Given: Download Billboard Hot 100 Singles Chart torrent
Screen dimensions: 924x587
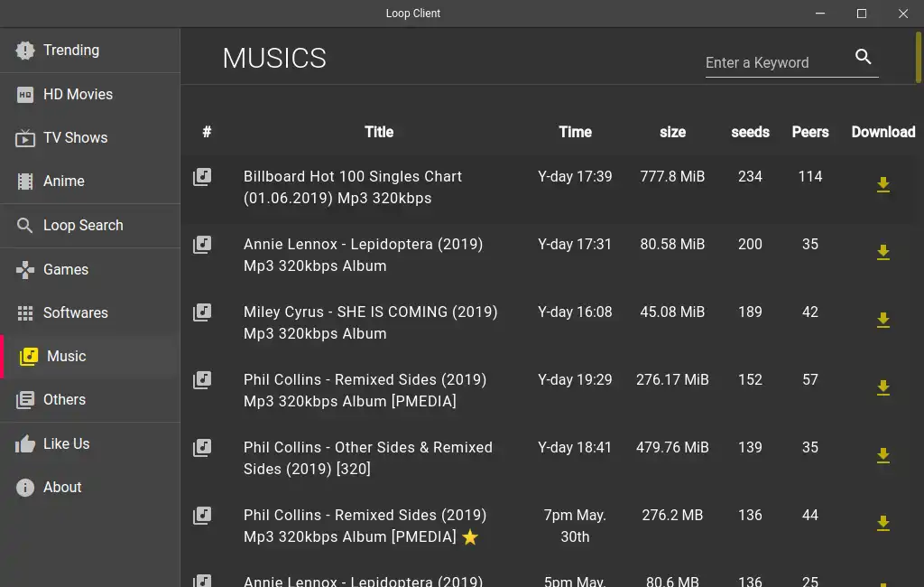Looking at the screenshot, I should pyautogui.click(x=883, y=185).
